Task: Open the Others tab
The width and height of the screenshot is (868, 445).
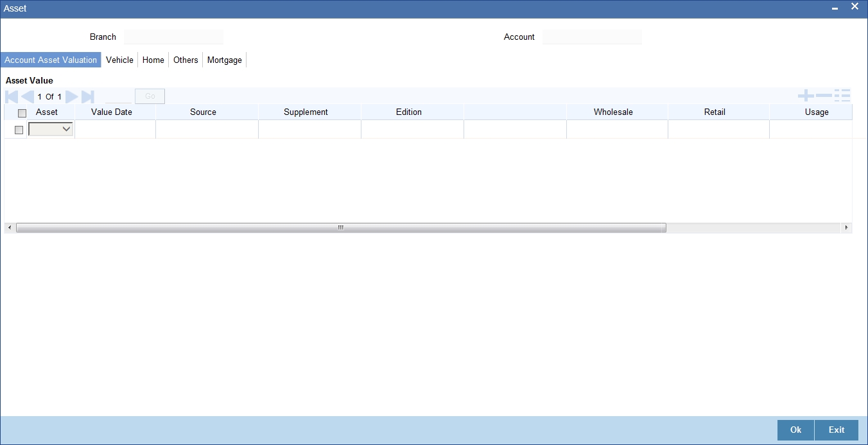Action: [x=186, y=60]
